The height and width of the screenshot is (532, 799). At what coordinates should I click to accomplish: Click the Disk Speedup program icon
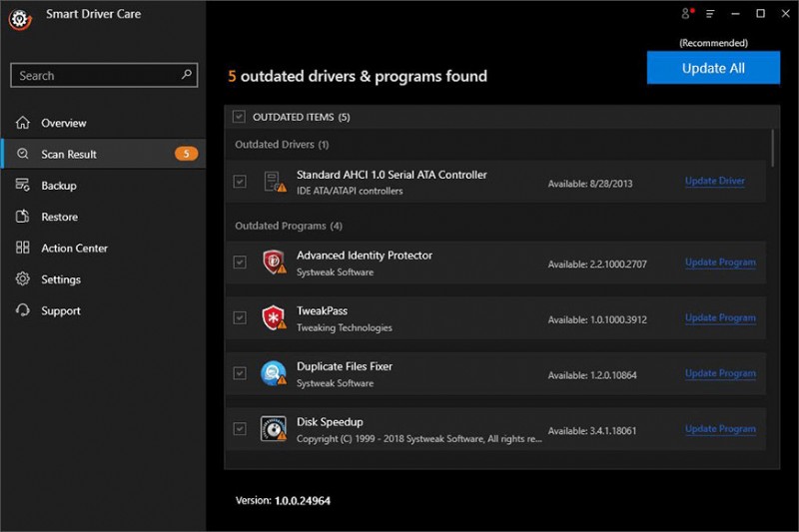pos(273,429)
